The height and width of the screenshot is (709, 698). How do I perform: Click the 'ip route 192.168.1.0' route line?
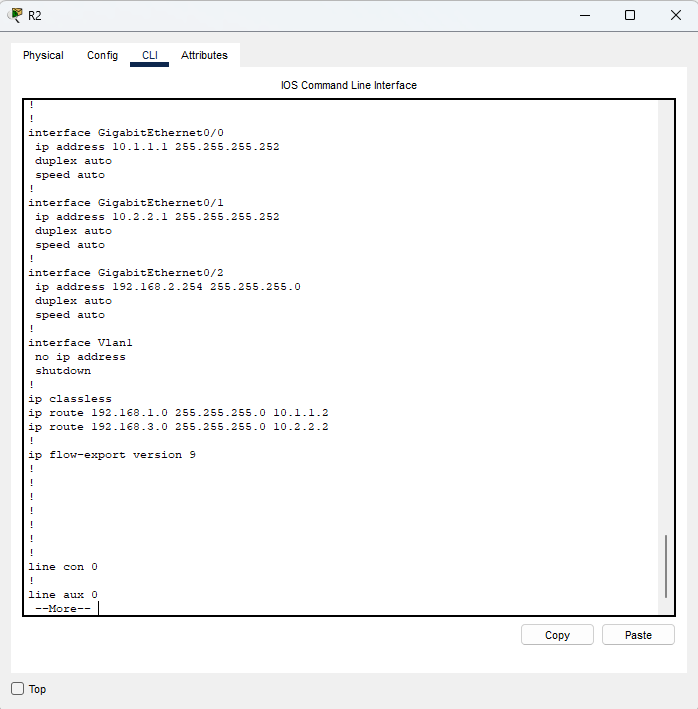click(179, 413)
